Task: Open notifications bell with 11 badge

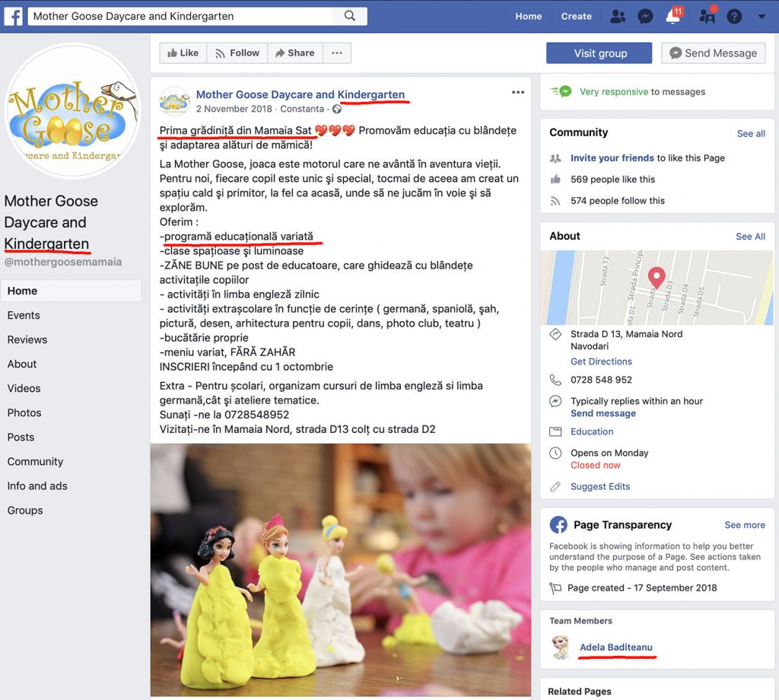Action: point(674,15)
